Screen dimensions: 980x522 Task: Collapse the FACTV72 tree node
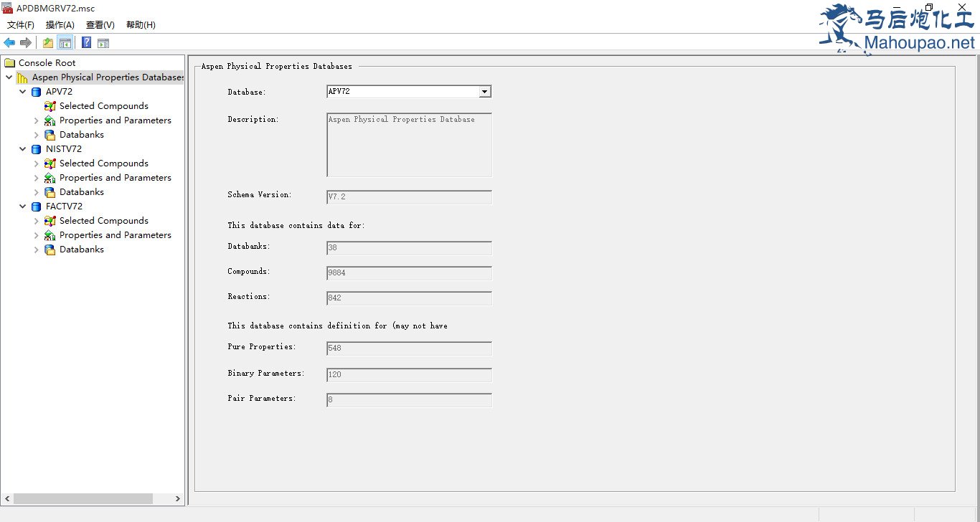pyautogui.click(x=22, y=207)
